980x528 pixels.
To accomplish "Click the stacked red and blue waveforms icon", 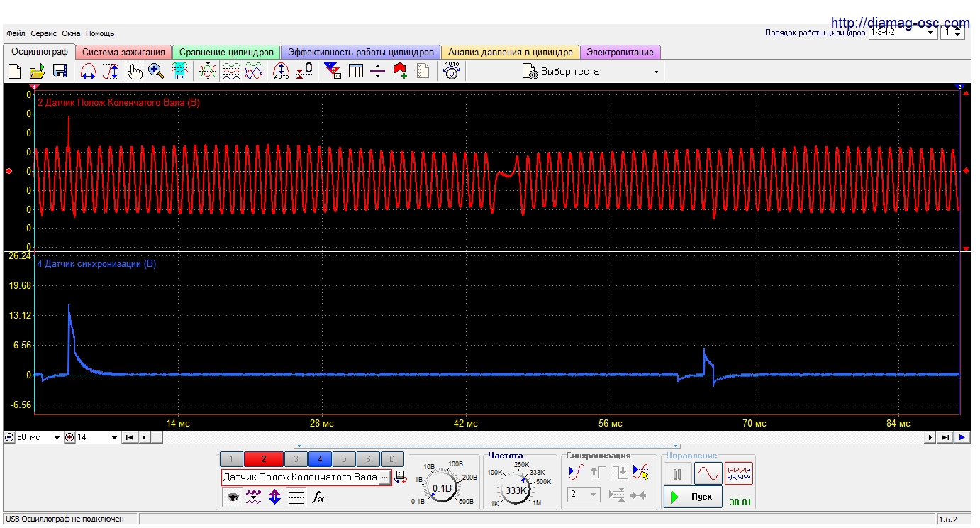I will (x=231, y=71).
